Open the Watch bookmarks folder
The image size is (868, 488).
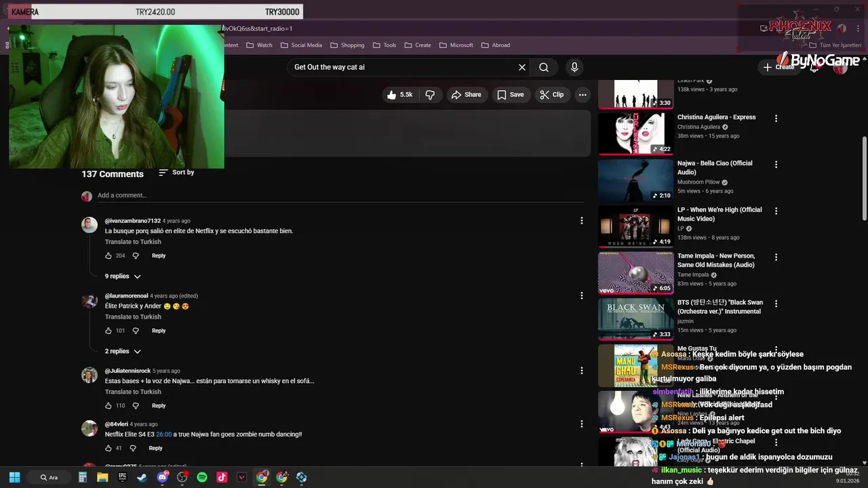pyautogui.click(x=259, y=45)
